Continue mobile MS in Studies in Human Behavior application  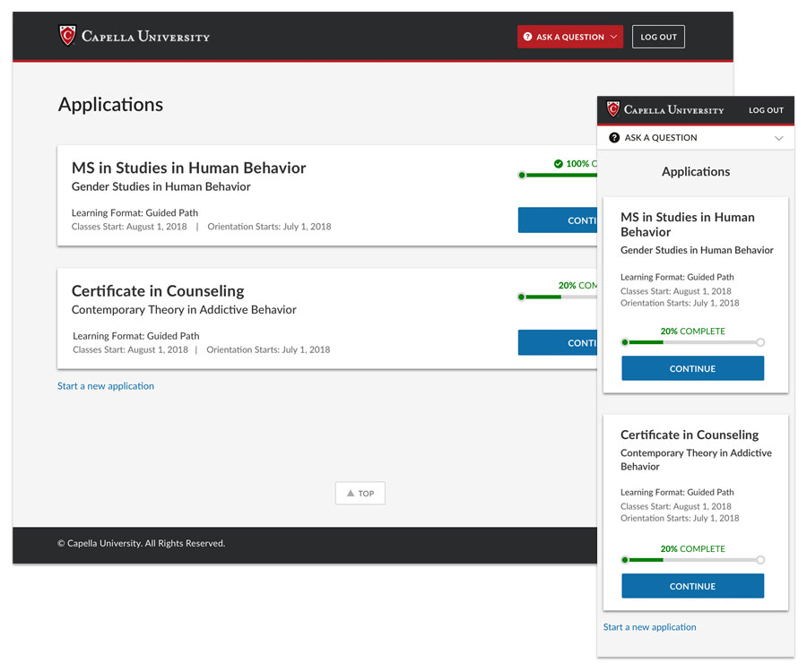point(693,368)
